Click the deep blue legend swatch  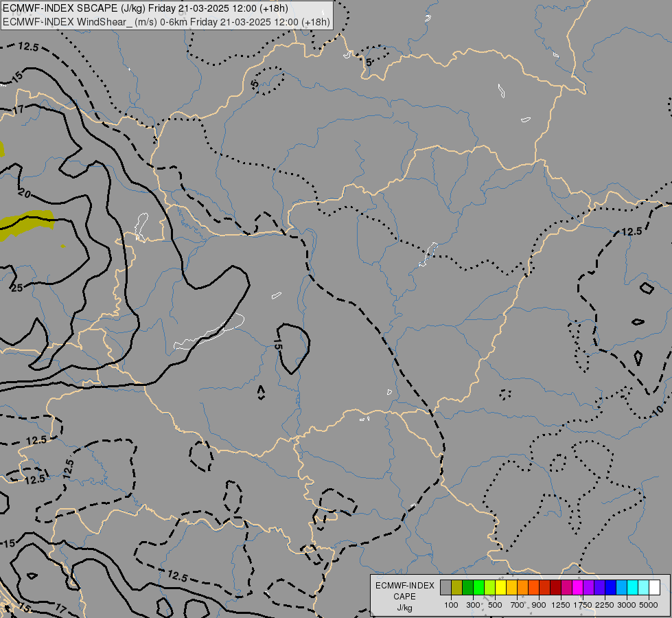point(610,588)
